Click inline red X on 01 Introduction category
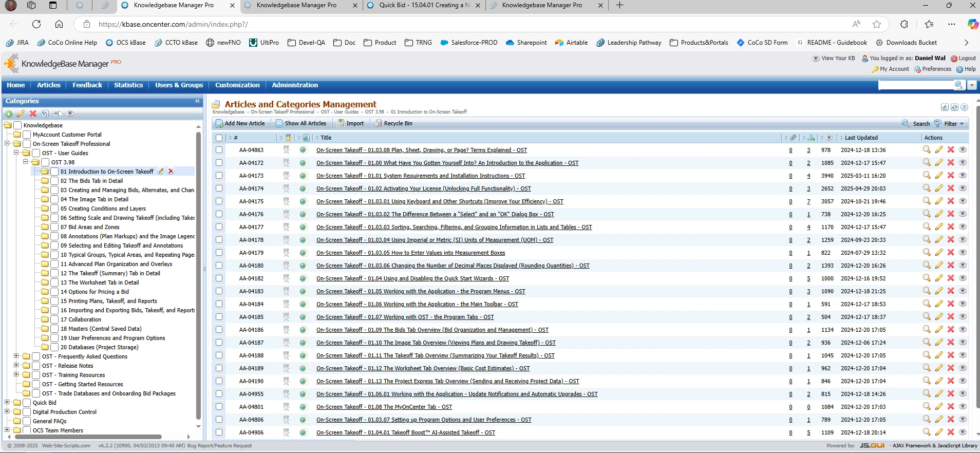 171,172
